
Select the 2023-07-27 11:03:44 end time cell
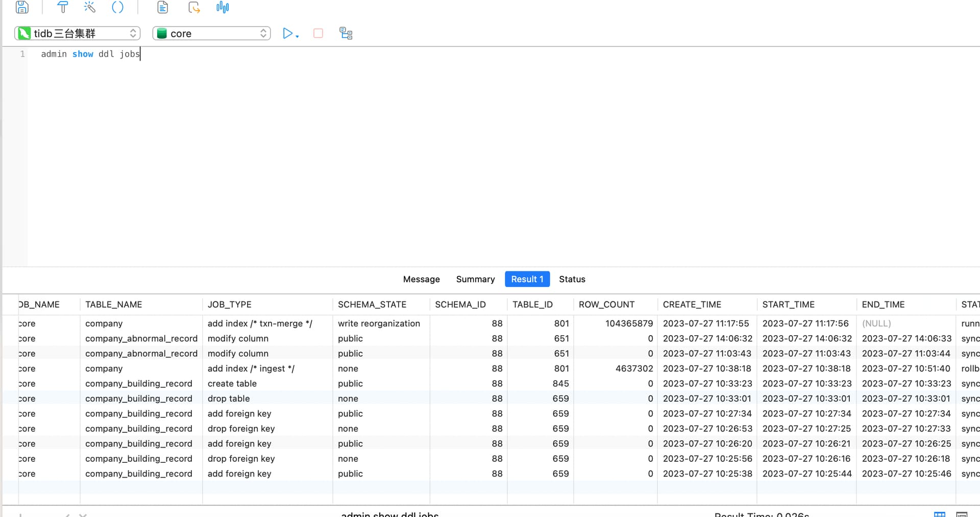click(906, 354)
